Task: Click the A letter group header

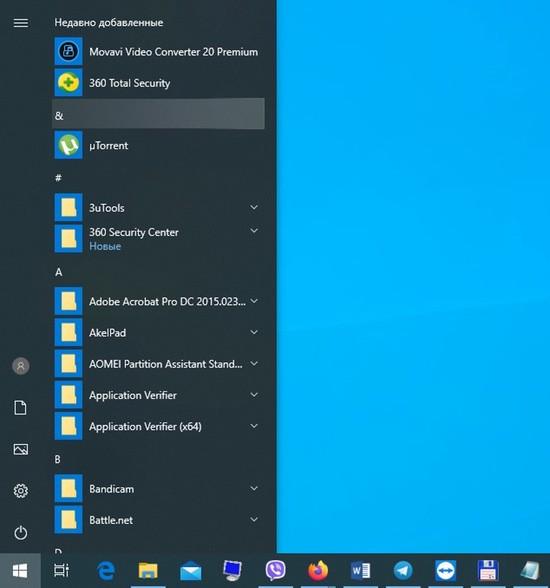Action: tap(58, 272)
